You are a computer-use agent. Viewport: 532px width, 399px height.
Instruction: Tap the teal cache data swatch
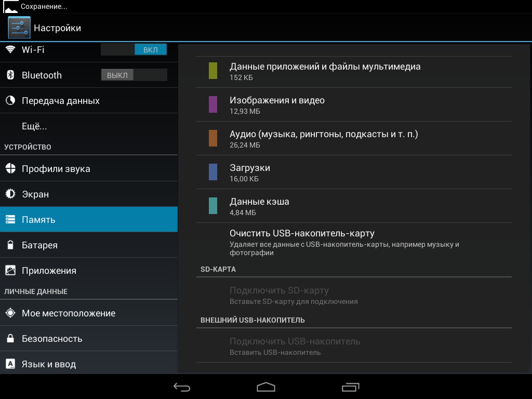coord(213,206)
